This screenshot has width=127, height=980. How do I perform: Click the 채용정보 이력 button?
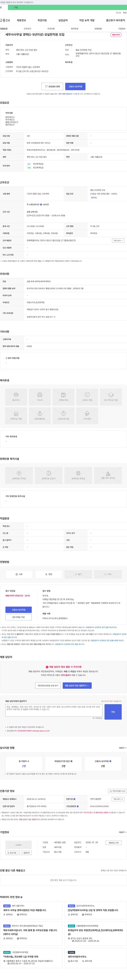pyautogui.click(x=114, y=843)
